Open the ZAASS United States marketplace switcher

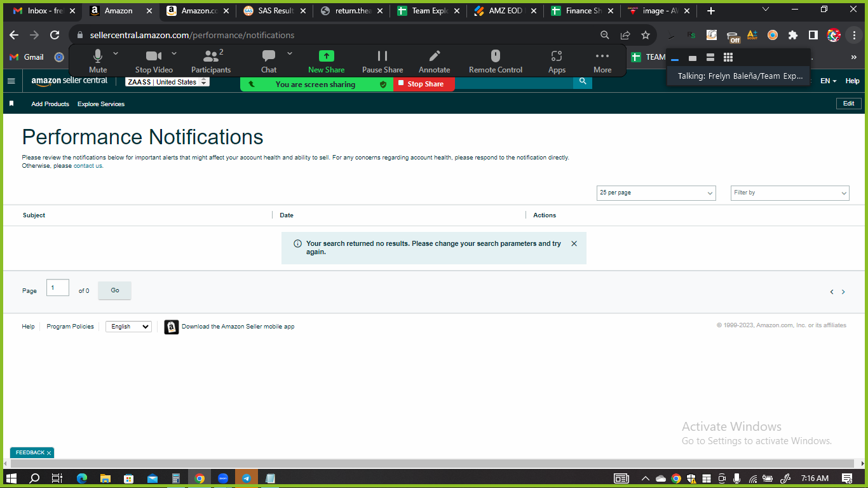[x=167, y=82]
